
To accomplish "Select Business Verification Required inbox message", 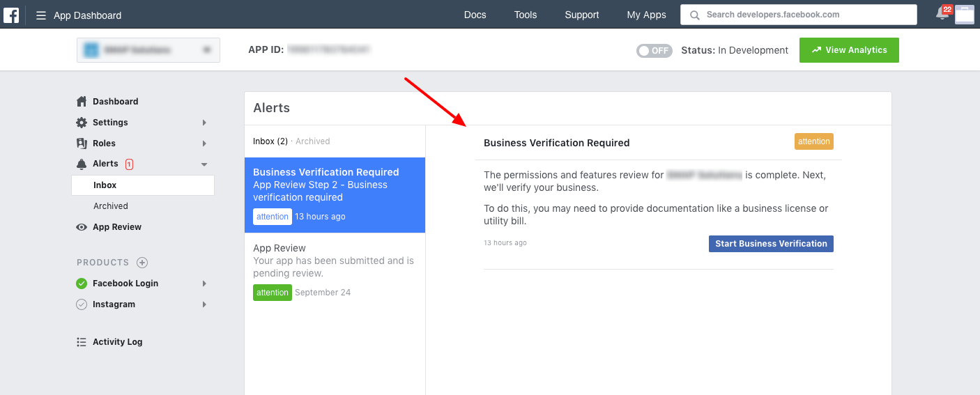I will [x=335, y=195].
